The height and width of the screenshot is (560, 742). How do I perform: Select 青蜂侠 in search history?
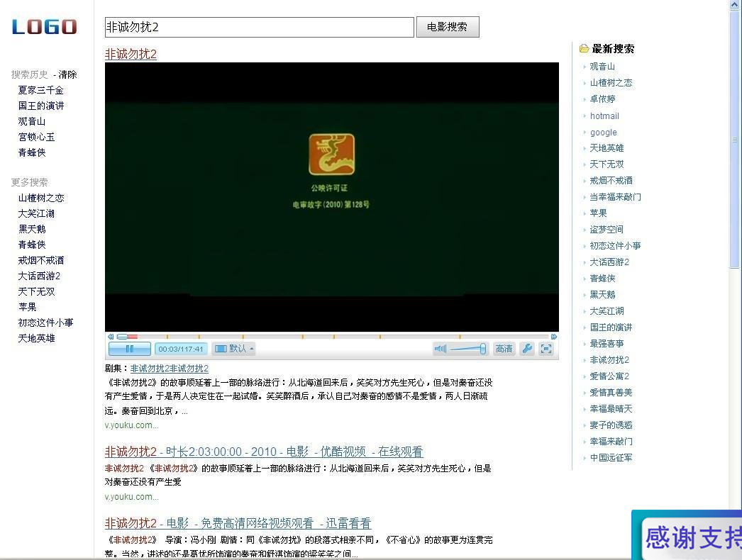pos(32,153)
